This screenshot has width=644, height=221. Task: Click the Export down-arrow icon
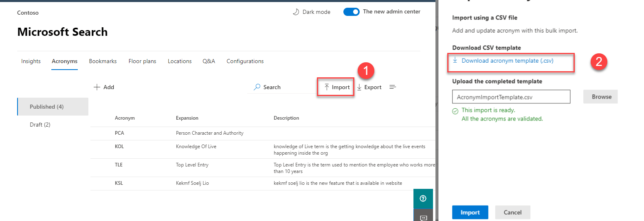359,87
